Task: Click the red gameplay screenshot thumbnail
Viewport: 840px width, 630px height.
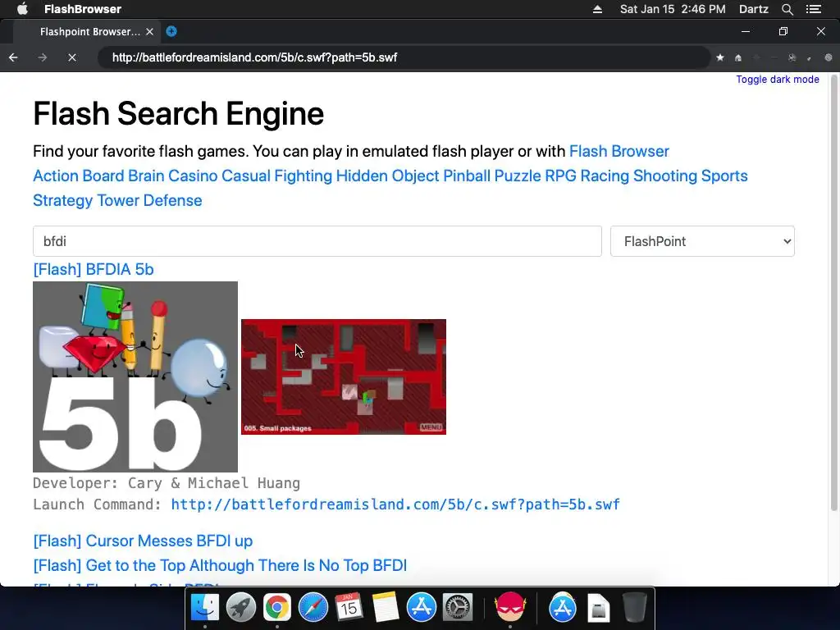Action: click(x=344, y=377)
